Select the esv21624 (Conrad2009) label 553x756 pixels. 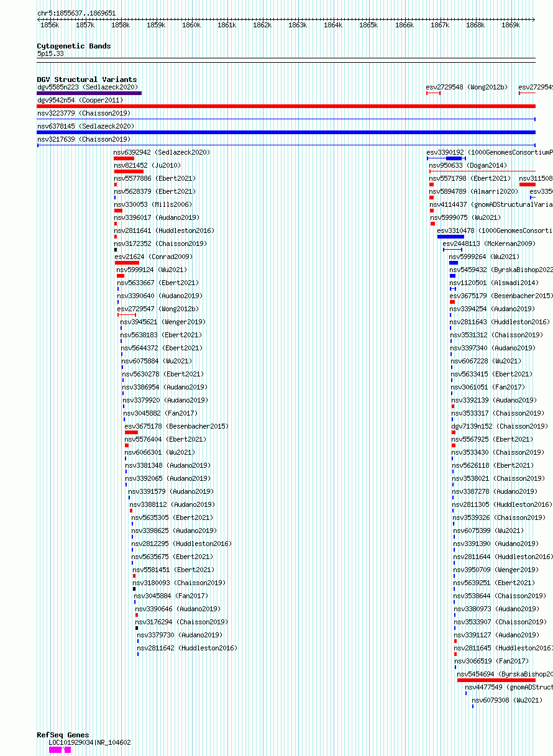click(154, 257)
